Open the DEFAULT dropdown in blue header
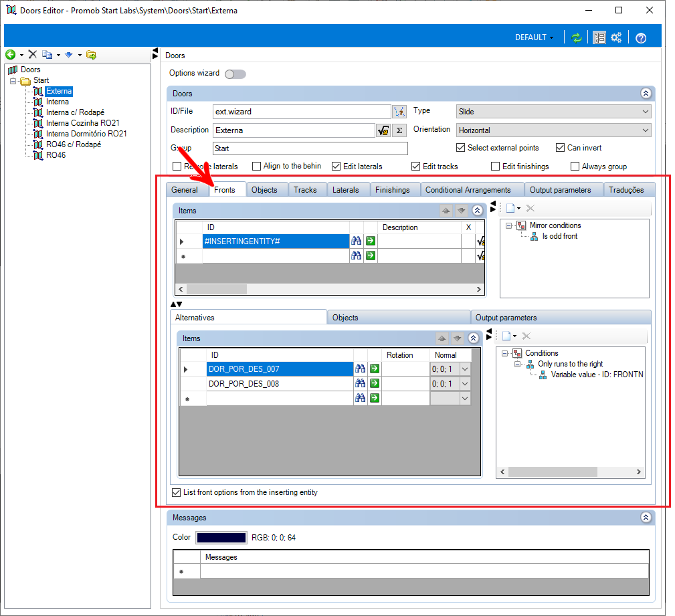 point(535,37)
